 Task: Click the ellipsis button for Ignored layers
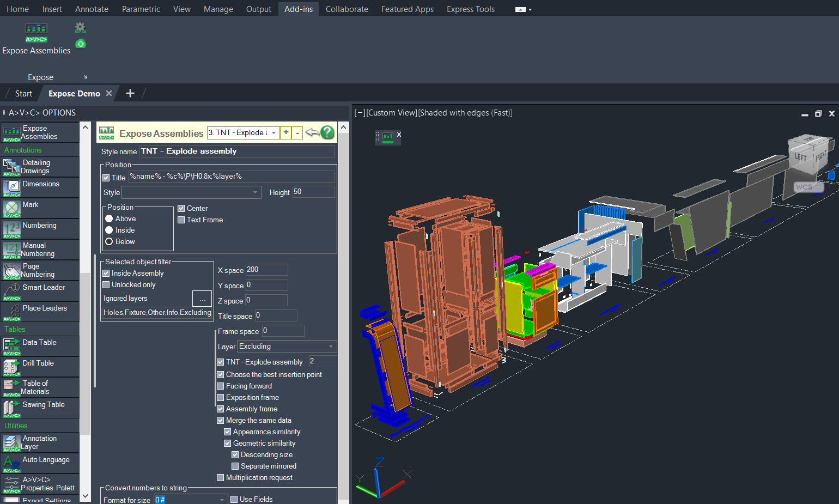click(x=202, y=299)
